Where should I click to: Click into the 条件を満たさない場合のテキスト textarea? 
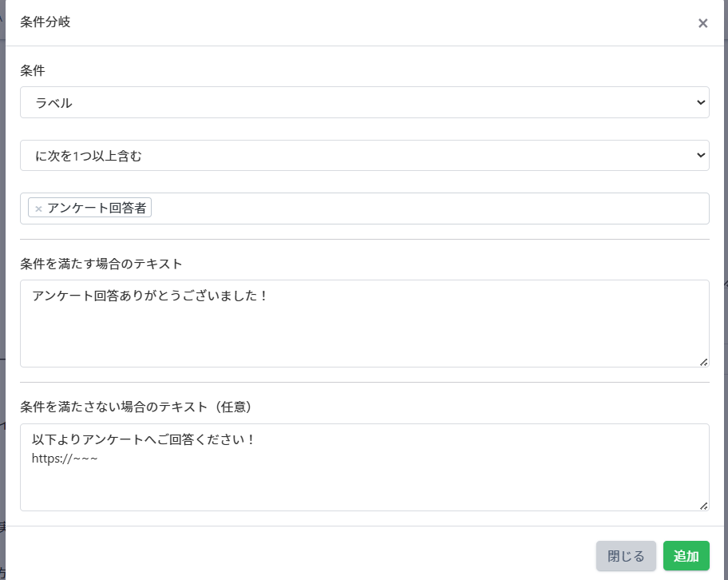(x=364, y=485)
